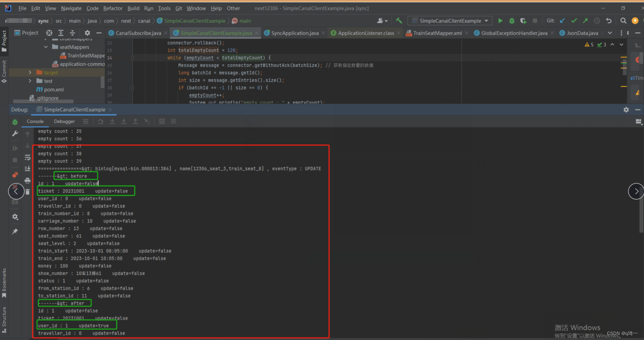Go to previous image with left arrow
This screenshot has width=644, height=340.
pyautogui.click(x=16, y=191)
